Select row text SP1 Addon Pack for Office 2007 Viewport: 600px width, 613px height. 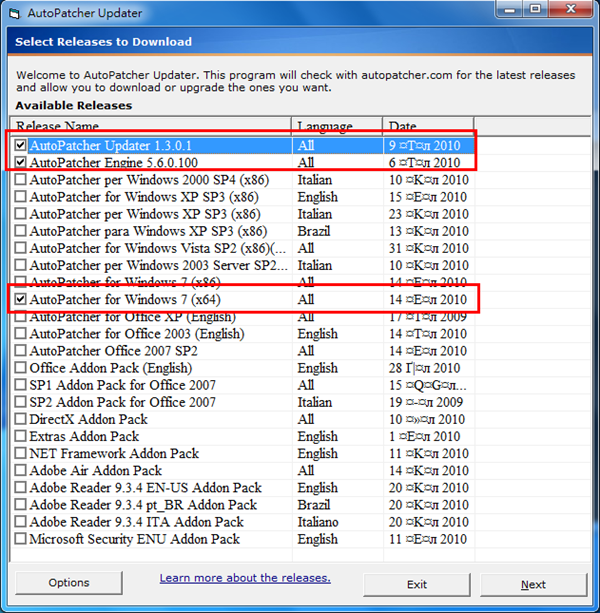tap(122, 385)
